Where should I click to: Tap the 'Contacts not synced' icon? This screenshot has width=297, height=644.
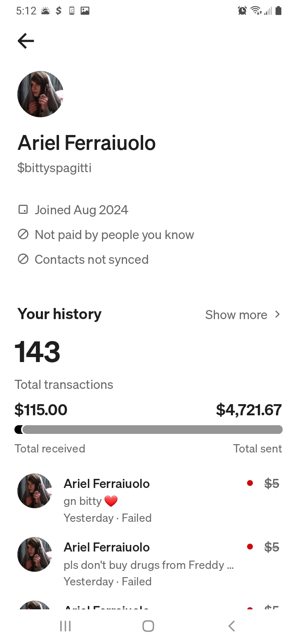(23, 259)
